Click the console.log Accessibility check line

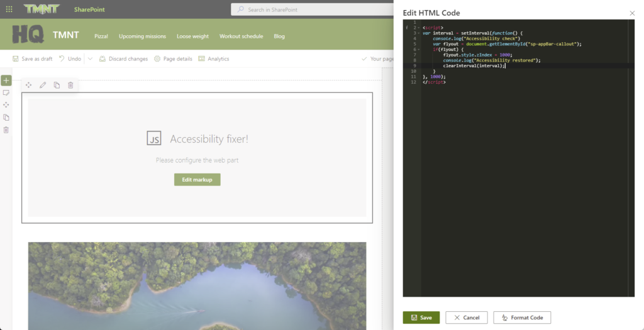[477, 38]
